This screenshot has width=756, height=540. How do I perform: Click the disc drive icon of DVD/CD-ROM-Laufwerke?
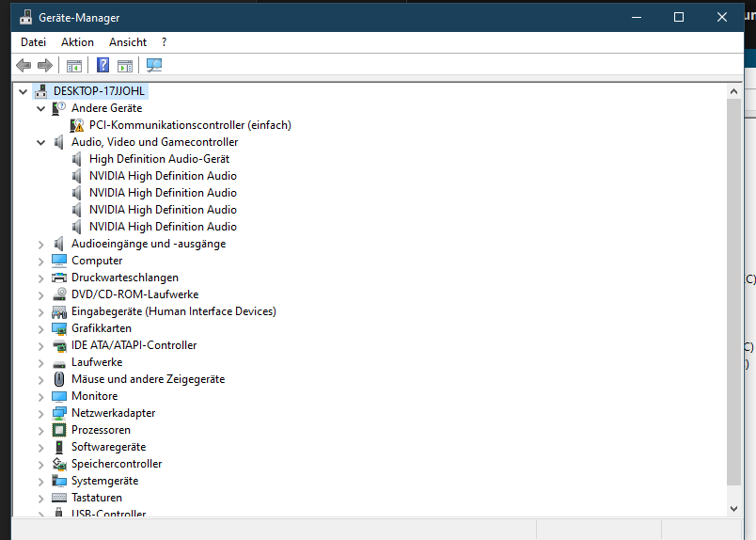tap(59, 294)
